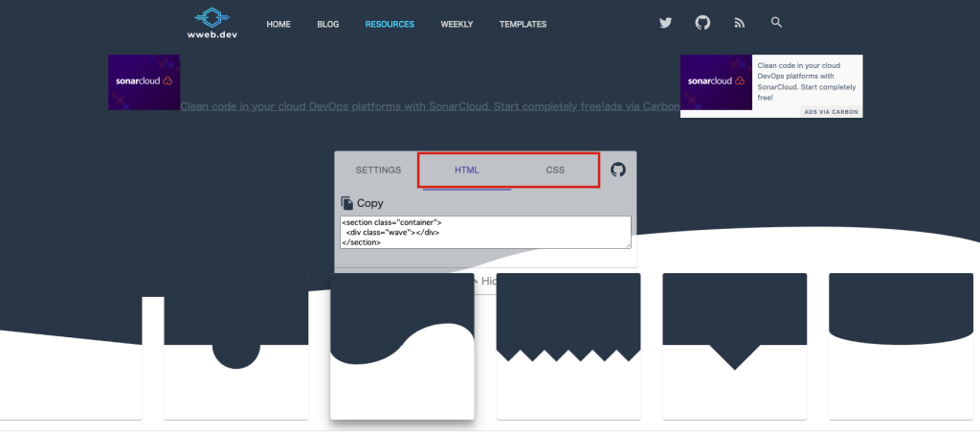Open the GitHub icon in header
The height and width of the screenshot is (434, 980).
[x=702, y=23]
